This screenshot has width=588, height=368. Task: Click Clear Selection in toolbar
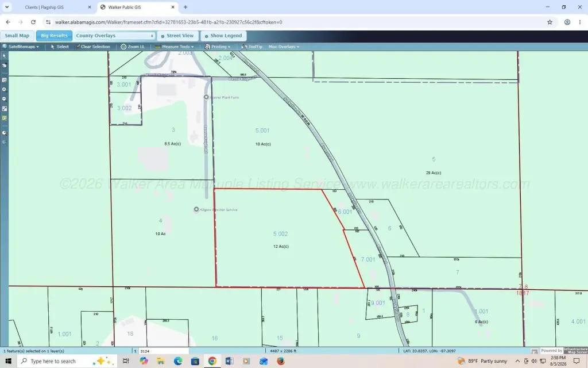92,47
